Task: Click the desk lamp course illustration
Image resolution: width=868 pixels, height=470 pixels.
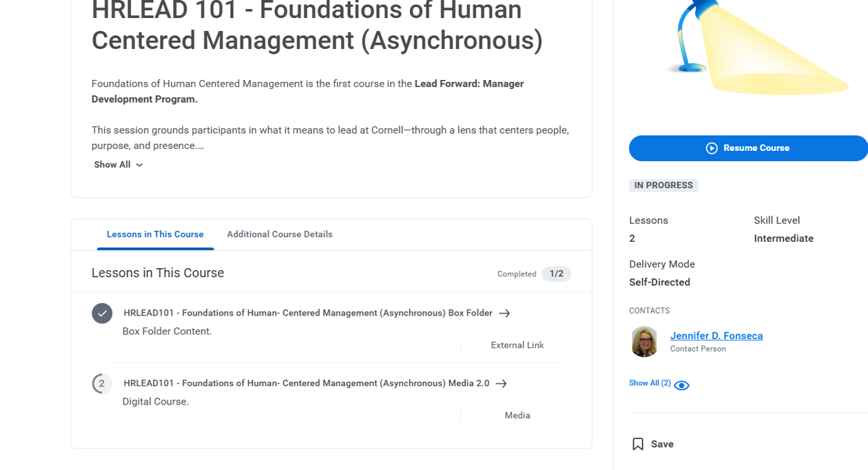Action: coord(756,48)
